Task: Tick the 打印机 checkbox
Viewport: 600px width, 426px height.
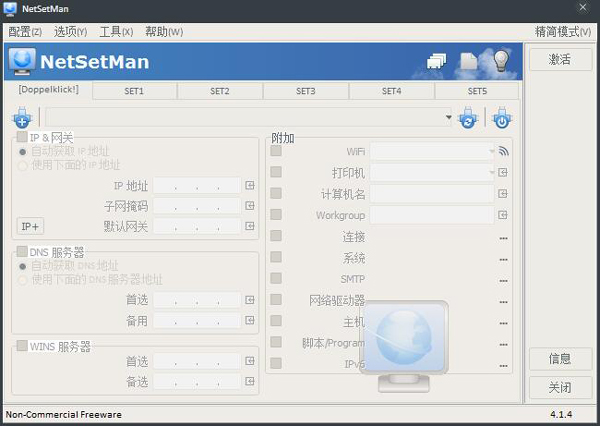Action: pyautogui.click(x=276, y=172)
